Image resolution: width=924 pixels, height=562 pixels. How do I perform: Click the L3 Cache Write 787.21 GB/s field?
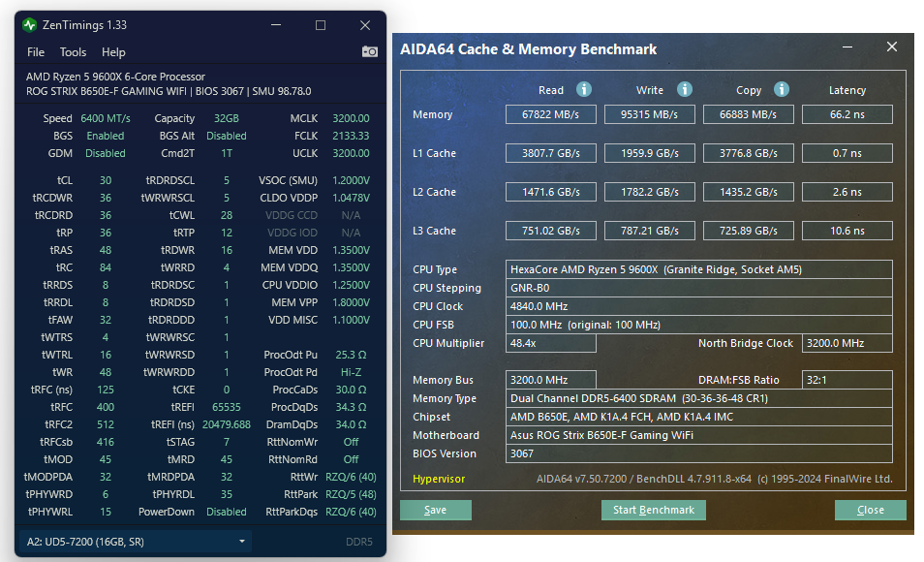tap(649, 231)
